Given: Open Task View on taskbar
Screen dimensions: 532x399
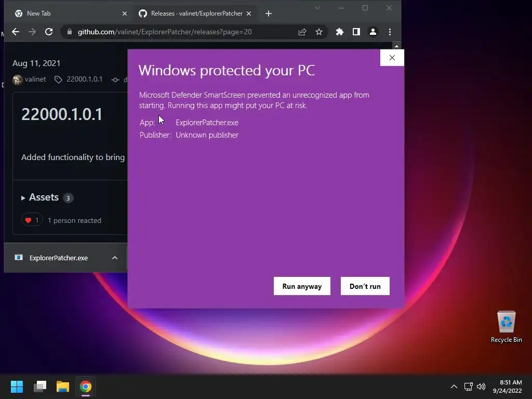Looking at the screenshot, I should click(39, 387).
